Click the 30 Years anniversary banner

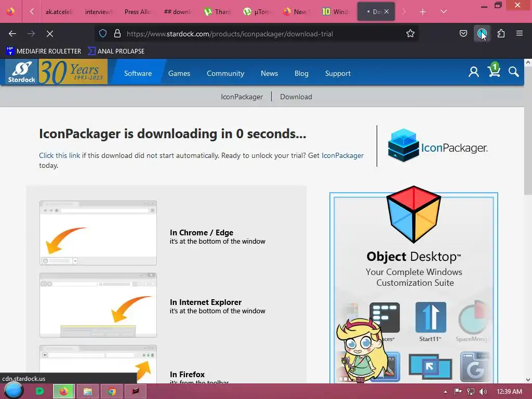(x=73, y=72)
